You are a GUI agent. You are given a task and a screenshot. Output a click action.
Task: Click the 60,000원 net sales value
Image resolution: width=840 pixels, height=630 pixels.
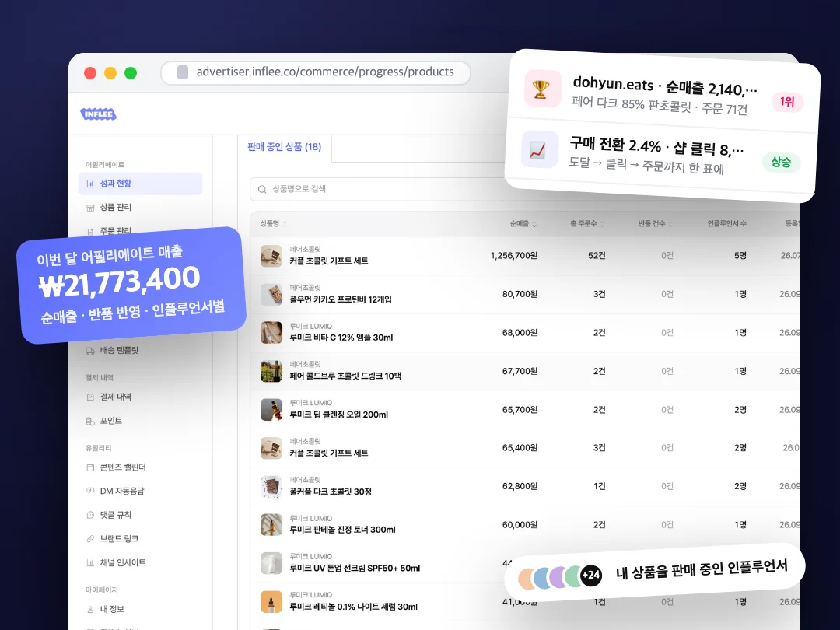(520, 525)
